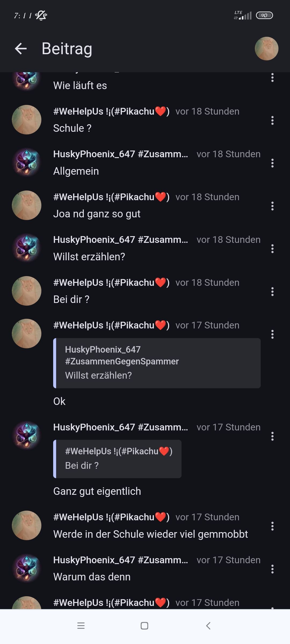This screenshot has width=290, height=644.
Task: Open three-dot menu for 'Joa nd ganz so gut'
Action: tap(272, 206)
